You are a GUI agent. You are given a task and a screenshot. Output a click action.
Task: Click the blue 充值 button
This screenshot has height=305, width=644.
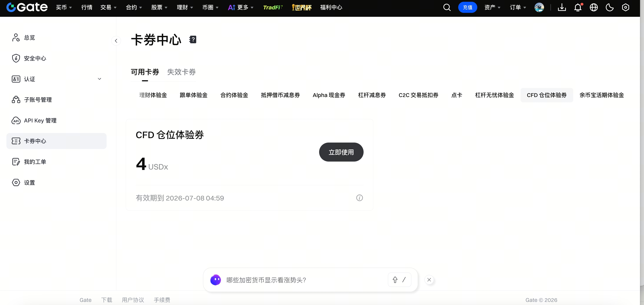[468, 8]
